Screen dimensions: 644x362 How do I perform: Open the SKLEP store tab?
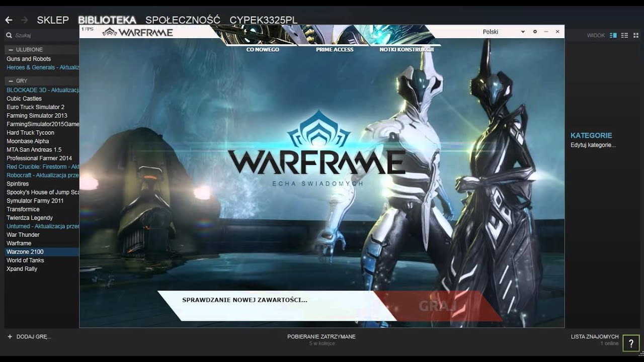(x=53, y=20)
